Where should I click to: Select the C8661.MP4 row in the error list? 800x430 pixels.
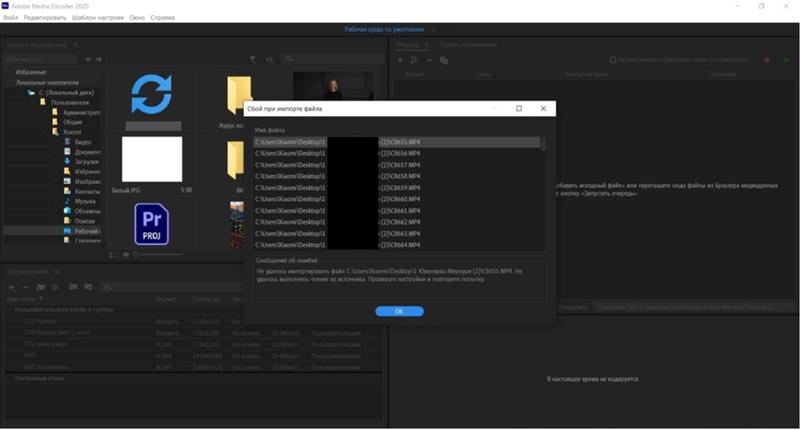tap(396, 211)
